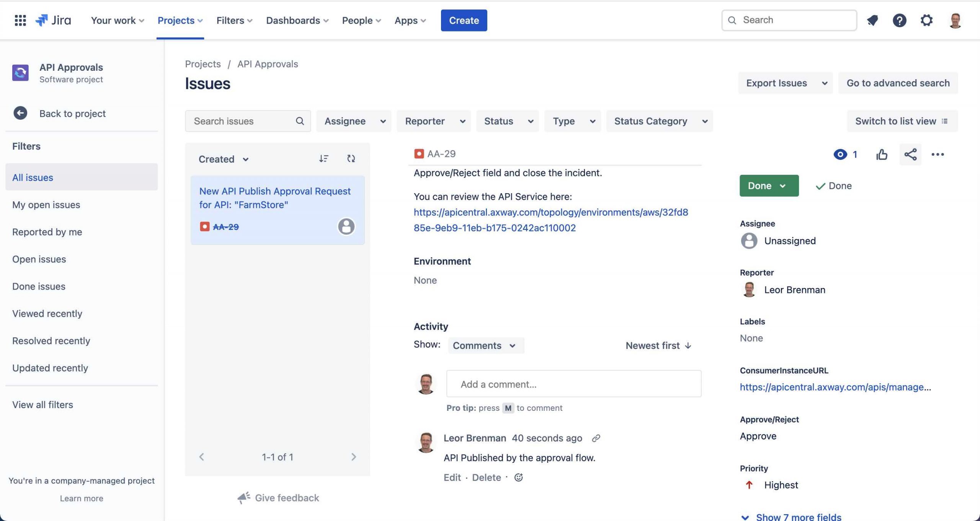Click the API Approvals project avatar
This screenshot has width=980, height=521.
click(x=20, y=73)
